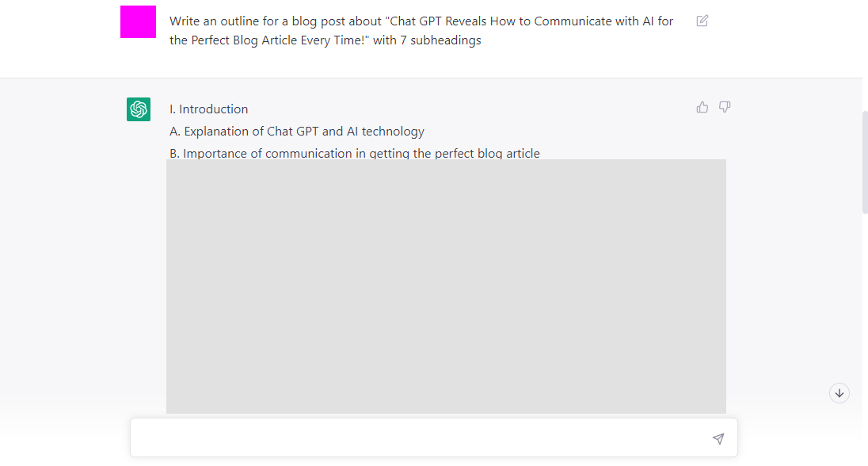
Task: Click the edit prompt pencil icon
Action: point(702,21)
